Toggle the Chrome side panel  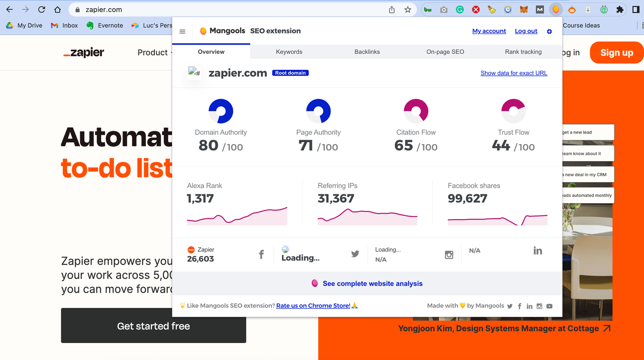pos(636,9)
